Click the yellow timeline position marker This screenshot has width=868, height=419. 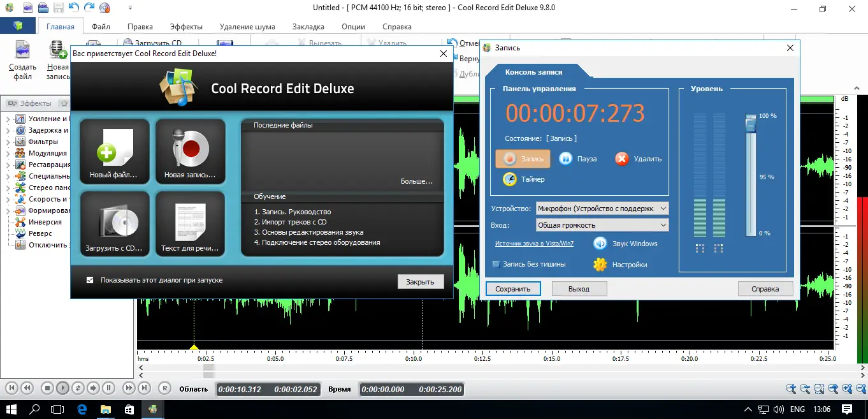[x=194, y=347]
